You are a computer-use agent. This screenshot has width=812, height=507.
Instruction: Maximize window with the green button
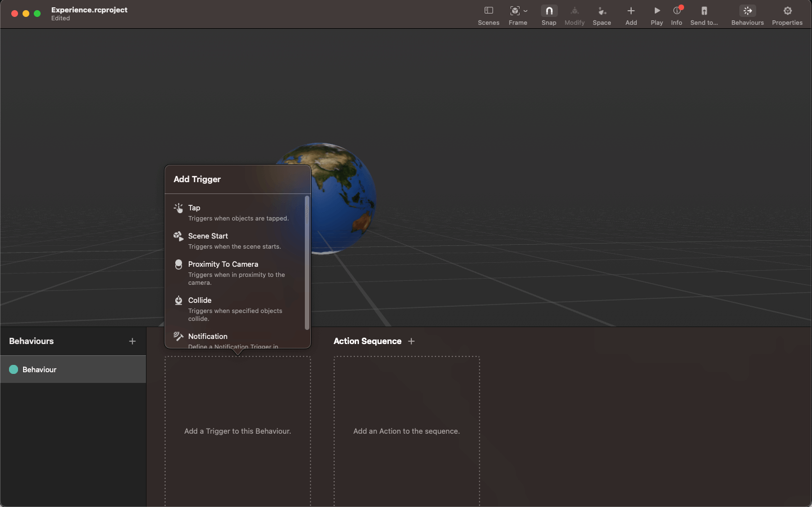[x=37, y=14]
